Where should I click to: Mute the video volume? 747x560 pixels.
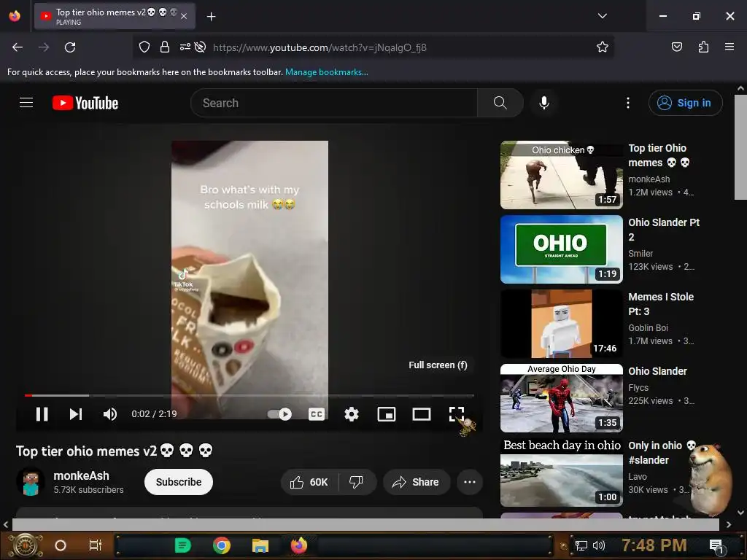110,414
